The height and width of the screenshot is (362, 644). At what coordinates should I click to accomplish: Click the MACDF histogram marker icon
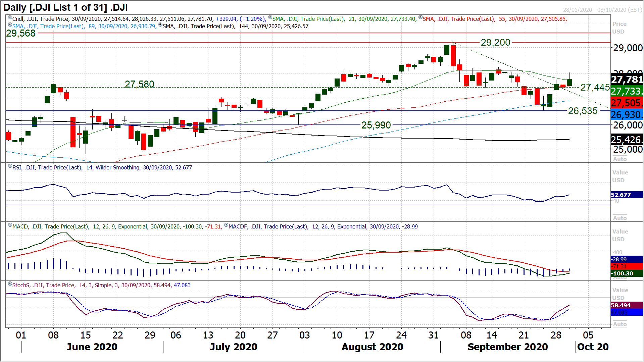[226, 225]
